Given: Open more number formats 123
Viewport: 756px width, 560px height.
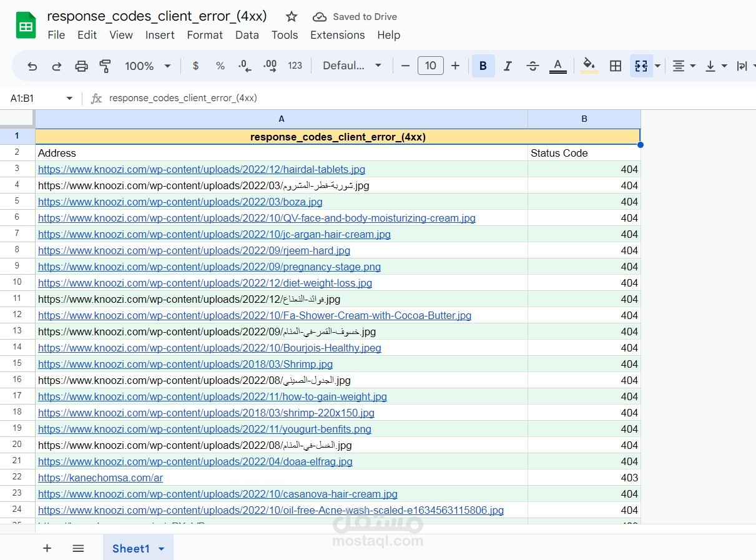Looking at the screenshot, I should [x=295, y=66].
